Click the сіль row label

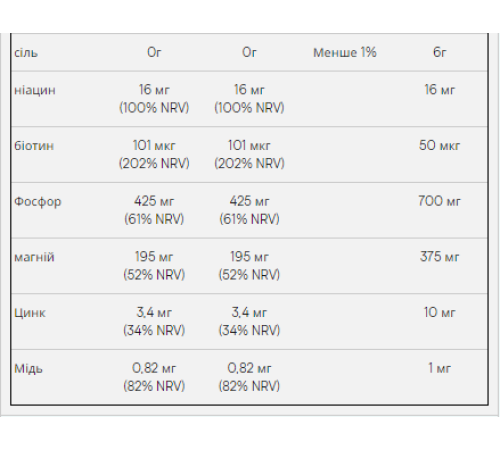tap(26, 53)
